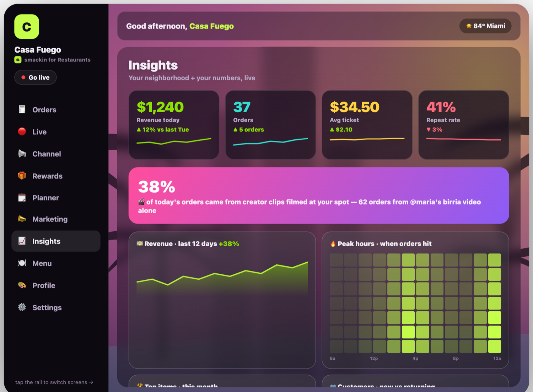This screenshot has width=533, height=392.
Task: Select Planner from the rail
Action: tap(56, 198)
